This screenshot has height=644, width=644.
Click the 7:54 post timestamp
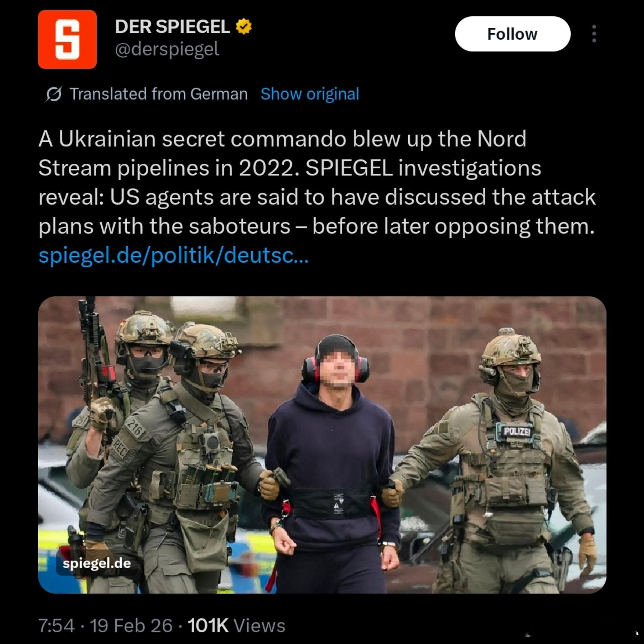56,626
